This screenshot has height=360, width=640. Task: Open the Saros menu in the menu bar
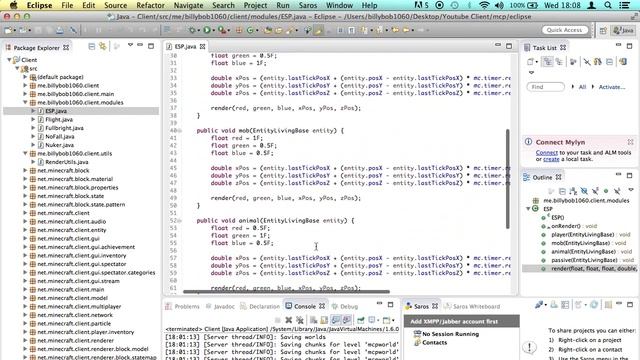click(307, 5)
